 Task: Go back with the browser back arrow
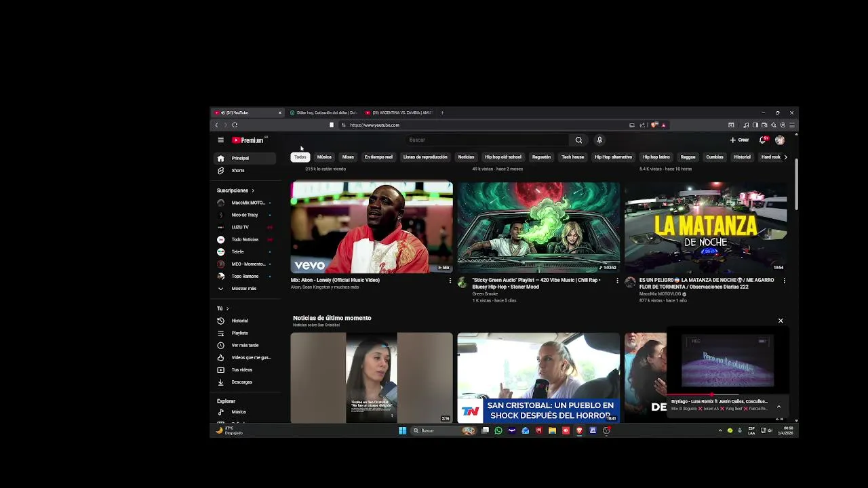coord(216,125)
